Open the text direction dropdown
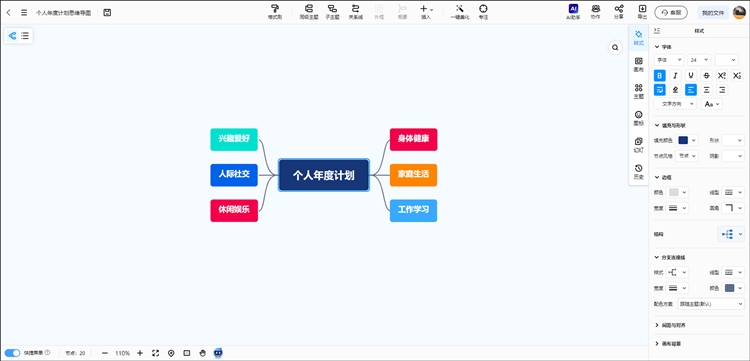 675,104
